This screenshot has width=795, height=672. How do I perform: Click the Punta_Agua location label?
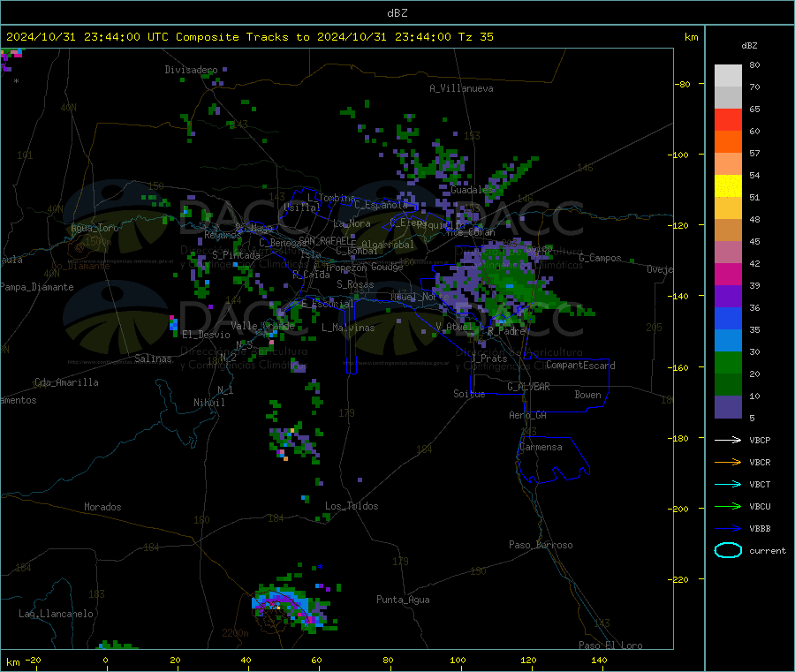click(x=403, y=600)
